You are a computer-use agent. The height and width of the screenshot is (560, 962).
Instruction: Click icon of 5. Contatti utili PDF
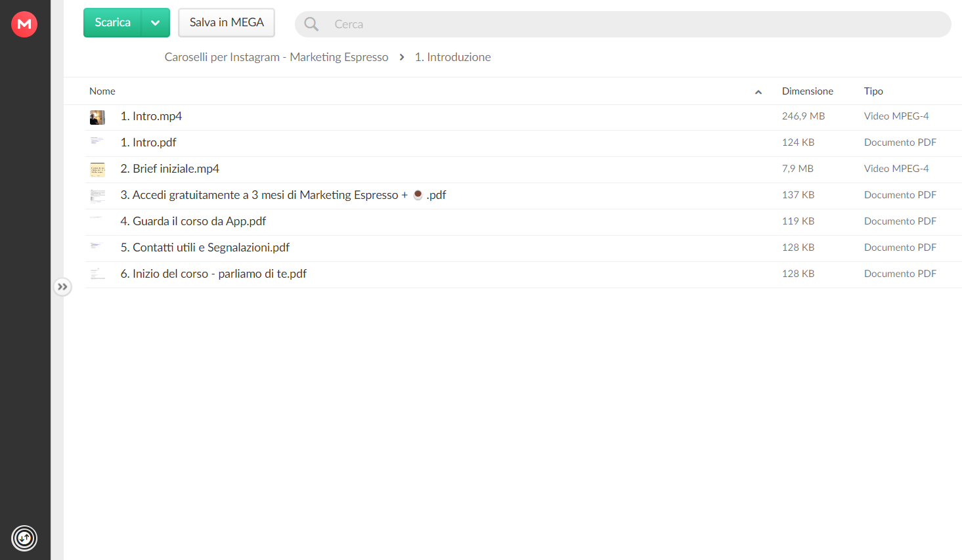pyautogui.click(x=97, y=246)
